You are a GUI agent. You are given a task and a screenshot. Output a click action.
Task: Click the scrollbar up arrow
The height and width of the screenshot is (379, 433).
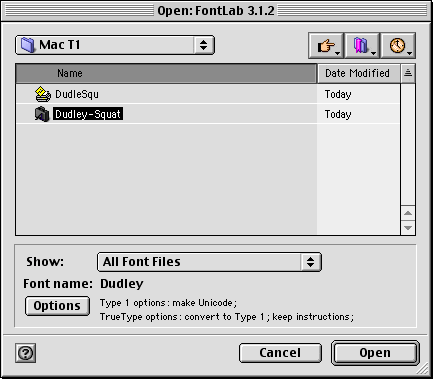(408, 213)
